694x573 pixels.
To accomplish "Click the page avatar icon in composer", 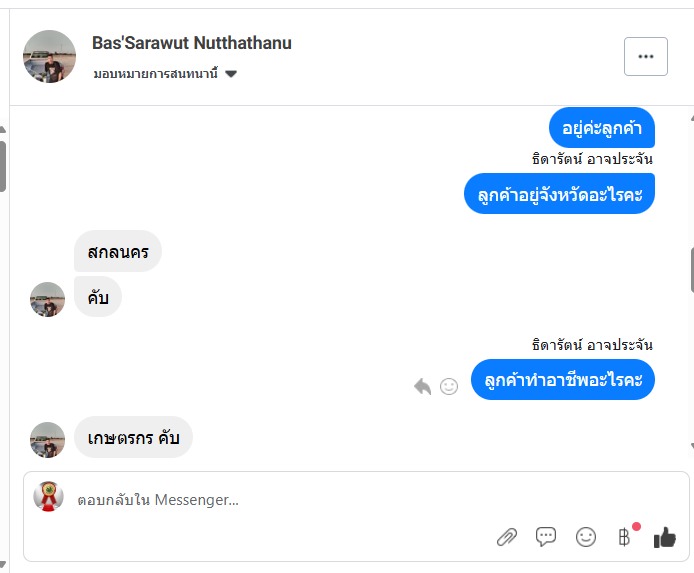I will pos(48,497).
